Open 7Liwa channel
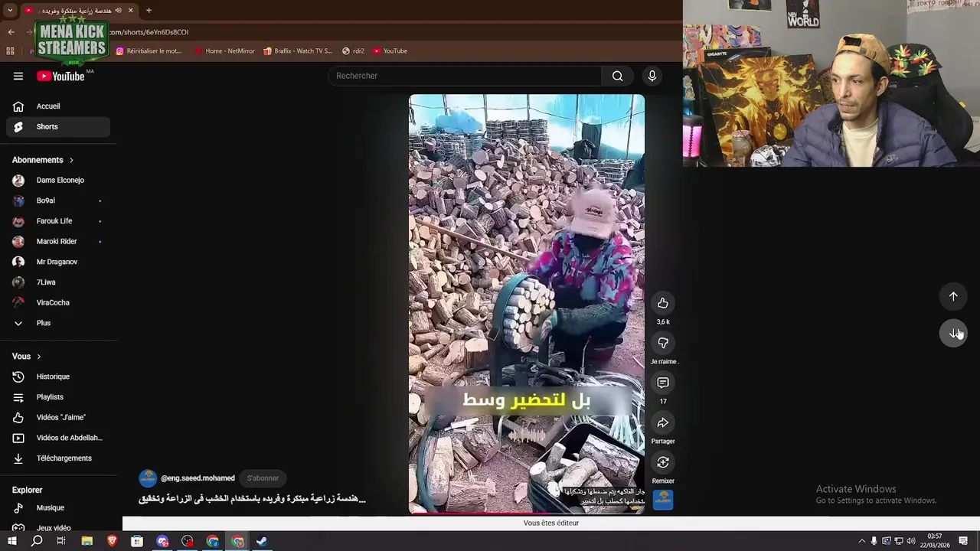980x551 pixels. (58, 282)
